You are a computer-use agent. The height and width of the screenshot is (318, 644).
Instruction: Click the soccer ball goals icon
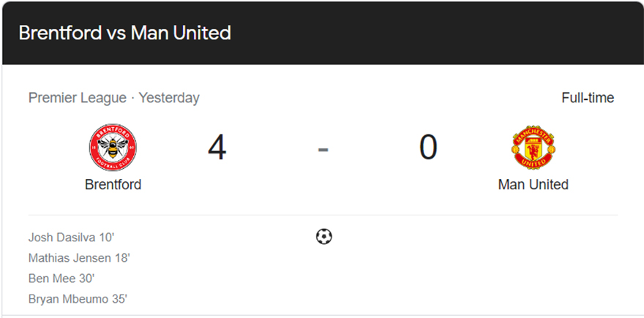(323, 237)
